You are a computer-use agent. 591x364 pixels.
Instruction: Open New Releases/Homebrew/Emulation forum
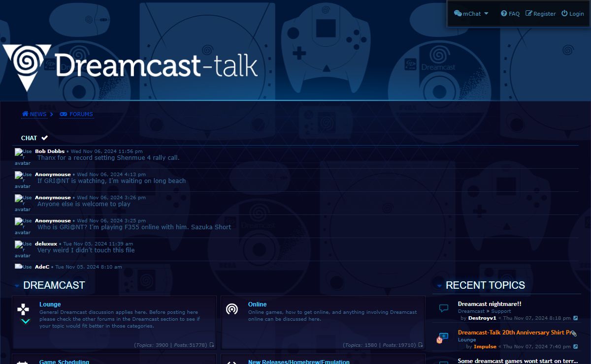(x=299, y=362)
